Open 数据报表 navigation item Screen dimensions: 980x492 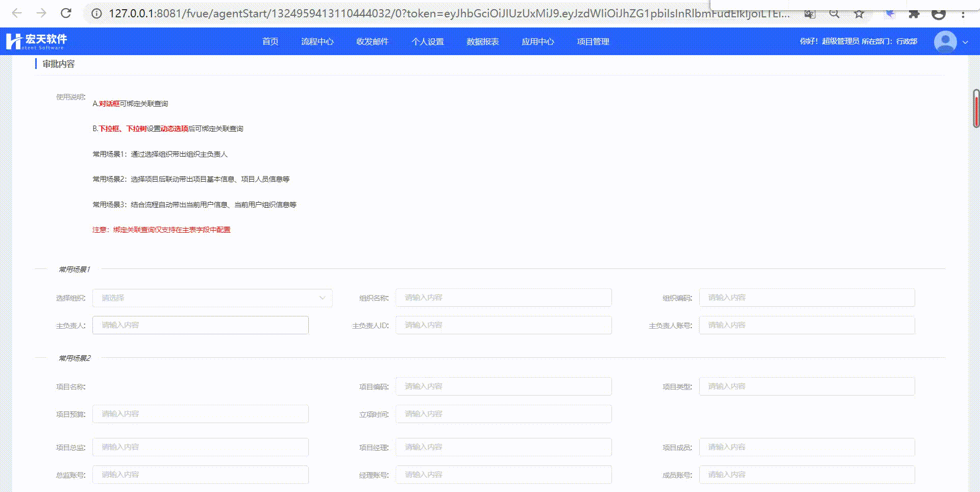pos(482,41)
